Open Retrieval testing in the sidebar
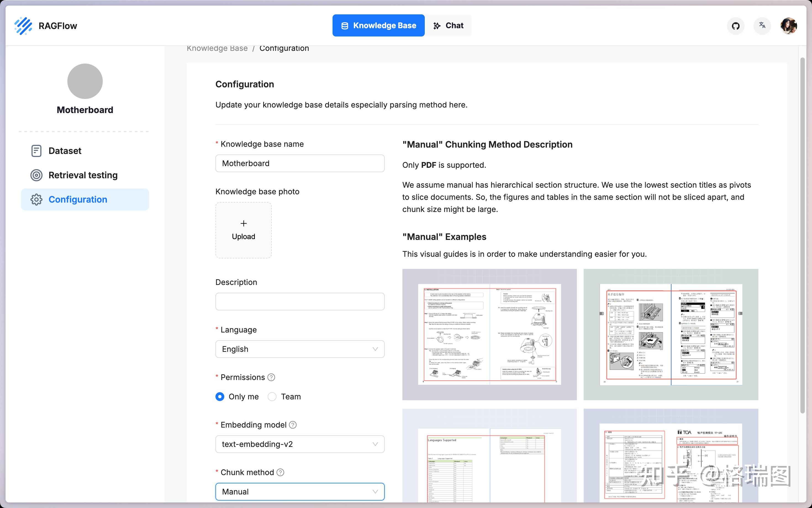812x508 pixels. [x=85, y=175]
